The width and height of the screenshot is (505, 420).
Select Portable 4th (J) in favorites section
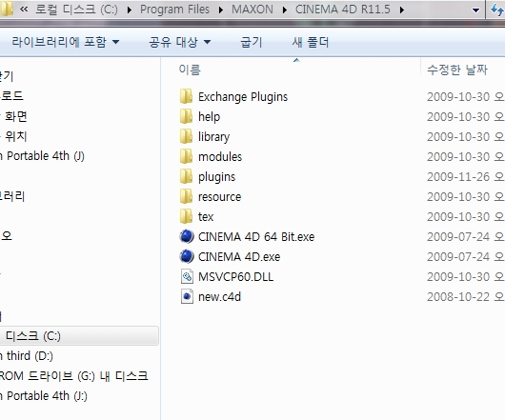(42, 156)
